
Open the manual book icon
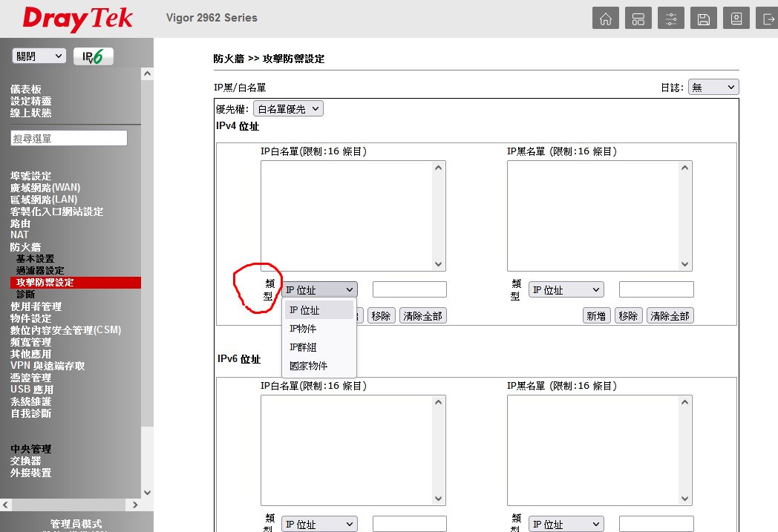[736, 19]
